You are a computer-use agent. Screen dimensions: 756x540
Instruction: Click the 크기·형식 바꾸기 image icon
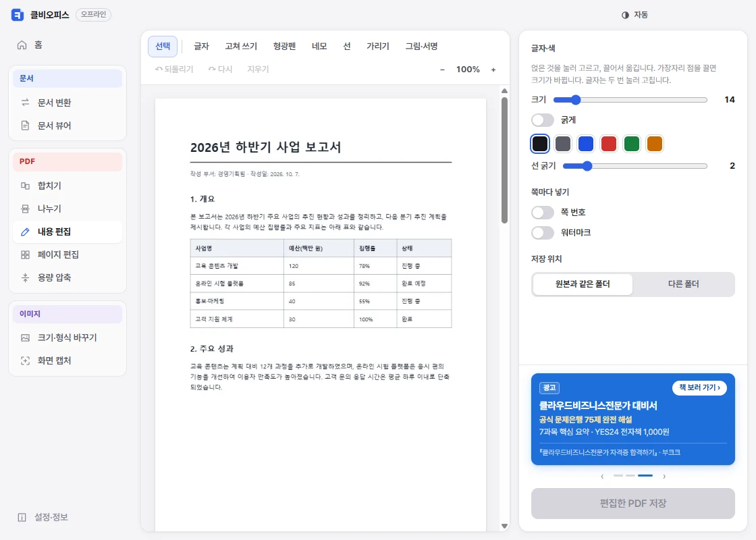coord(25,337)
